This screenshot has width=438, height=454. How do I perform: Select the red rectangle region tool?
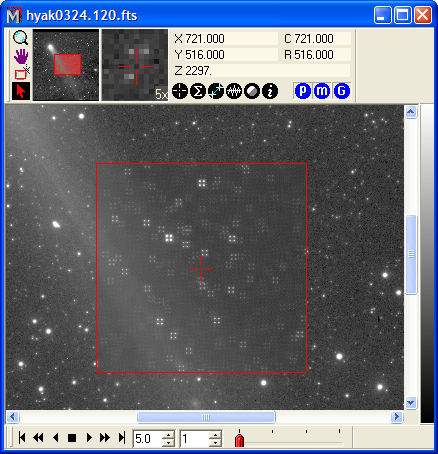(x=21, y=73)
